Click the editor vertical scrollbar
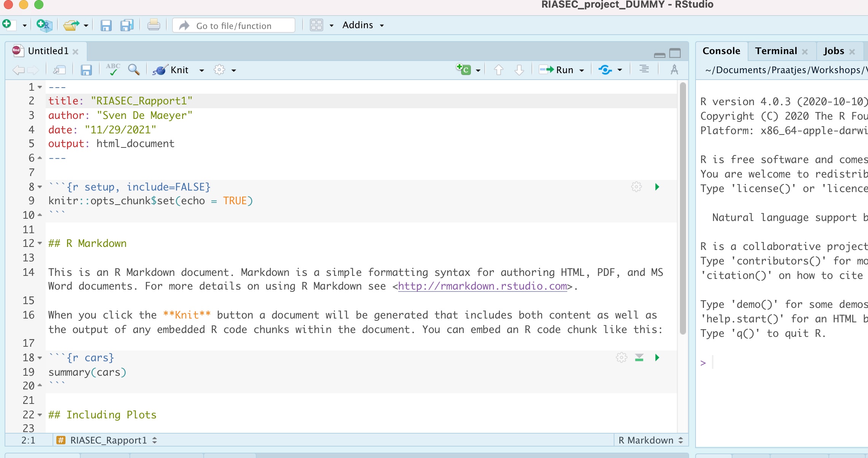 [683, 208]
